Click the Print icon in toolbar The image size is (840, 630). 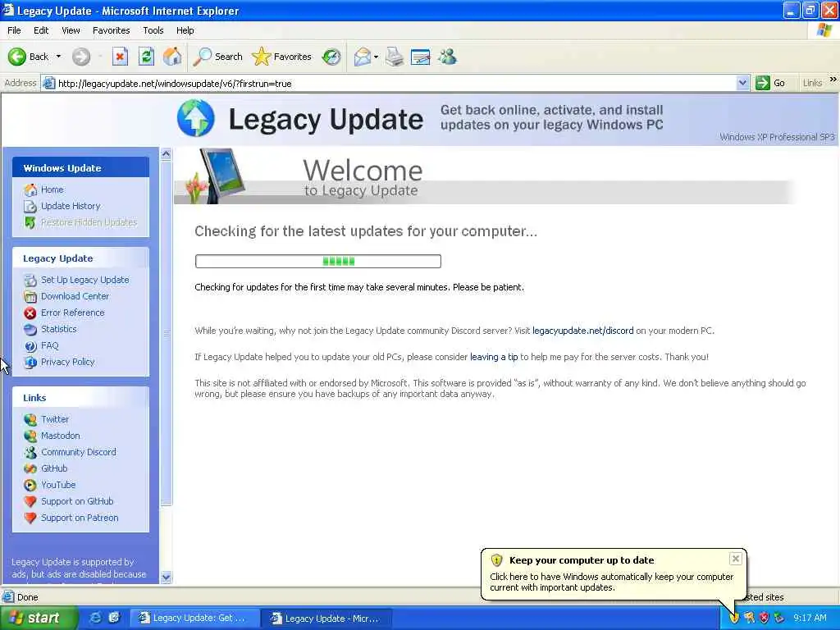tap(395, 57)
